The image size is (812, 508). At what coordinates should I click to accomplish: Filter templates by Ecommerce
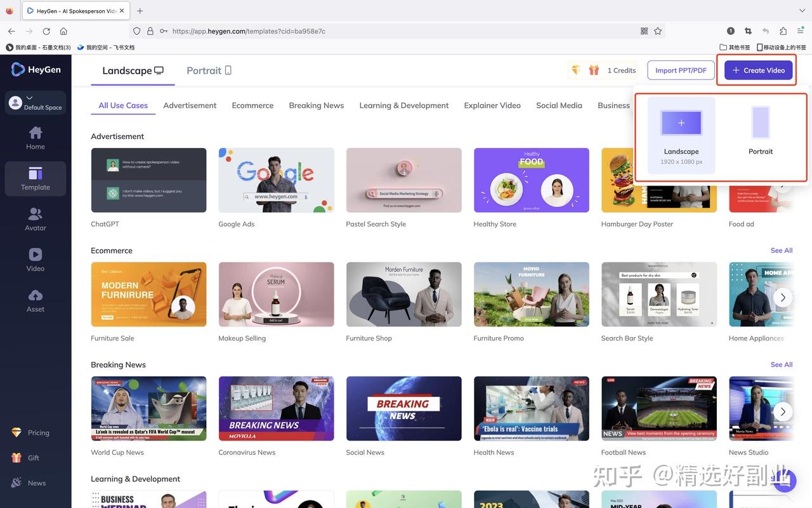click(x=252, y=105)
